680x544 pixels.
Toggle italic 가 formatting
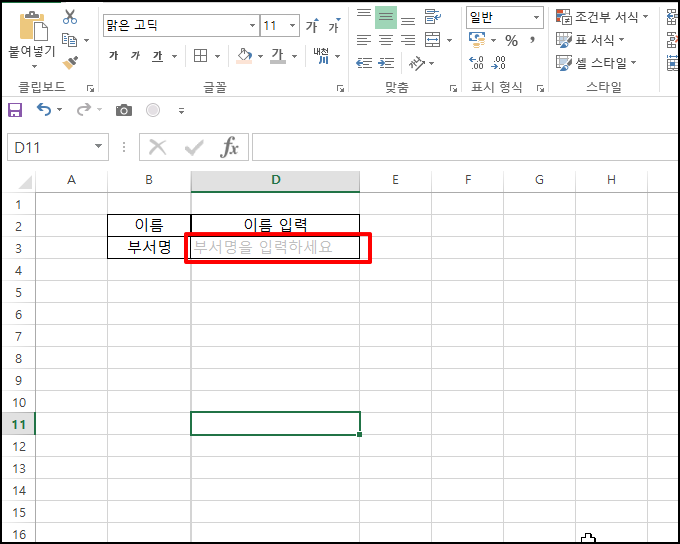[x=135, y=56]
